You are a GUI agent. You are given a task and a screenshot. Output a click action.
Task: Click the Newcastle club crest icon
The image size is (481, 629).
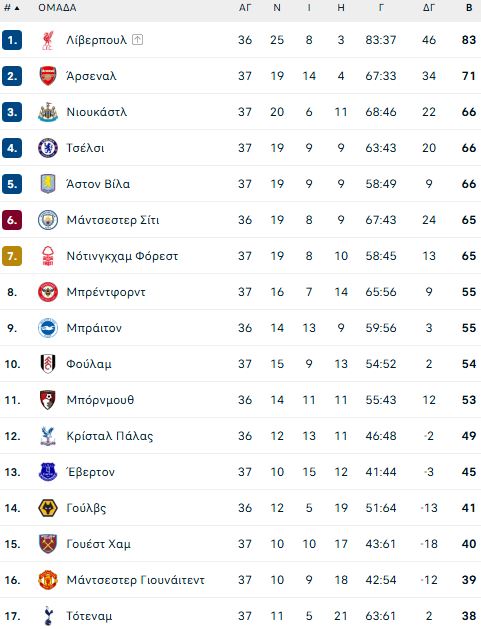(48, 112)
